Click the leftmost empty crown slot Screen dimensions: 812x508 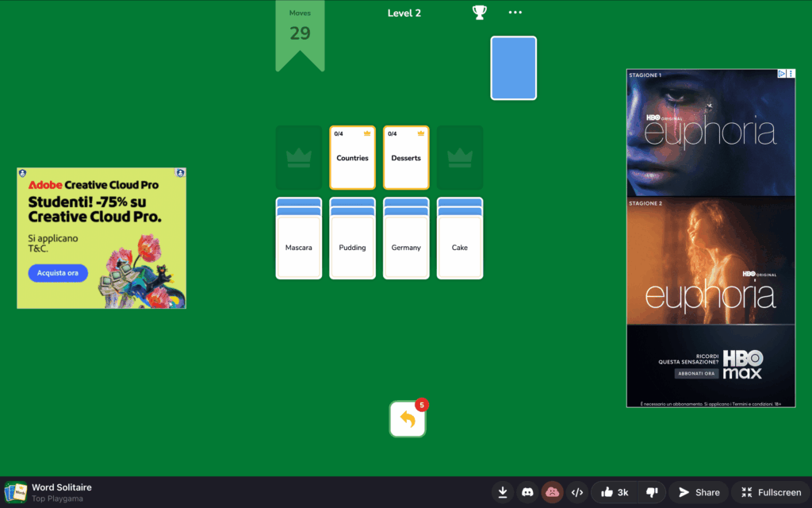299,157
